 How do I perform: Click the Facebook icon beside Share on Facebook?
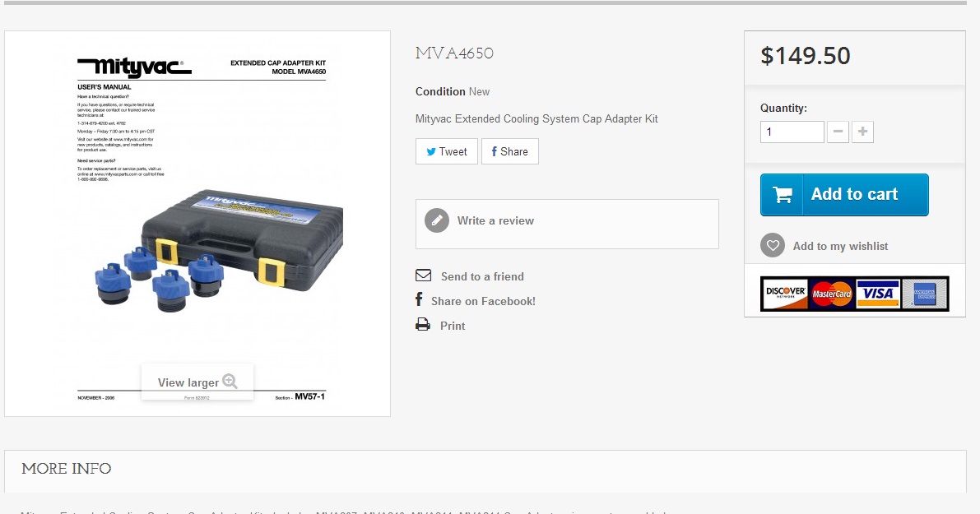[x=419, y=300]
